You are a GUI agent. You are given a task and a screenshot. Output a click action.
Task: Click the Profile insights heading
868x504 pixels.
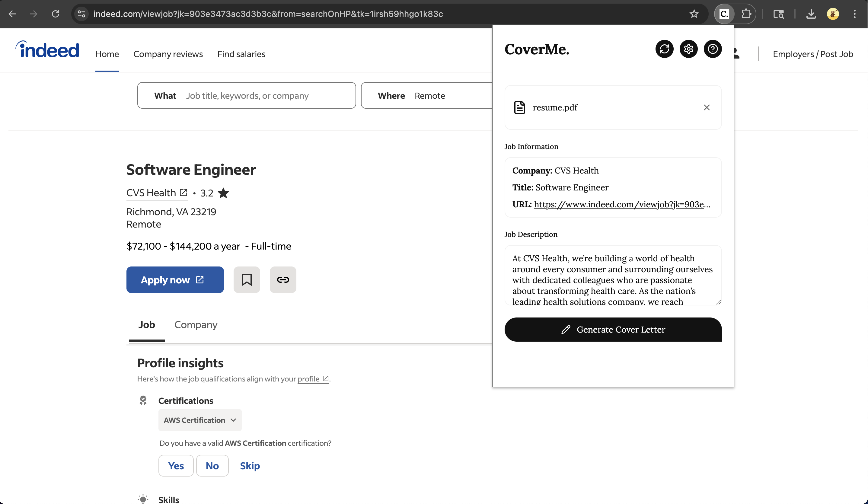point(180,363)
